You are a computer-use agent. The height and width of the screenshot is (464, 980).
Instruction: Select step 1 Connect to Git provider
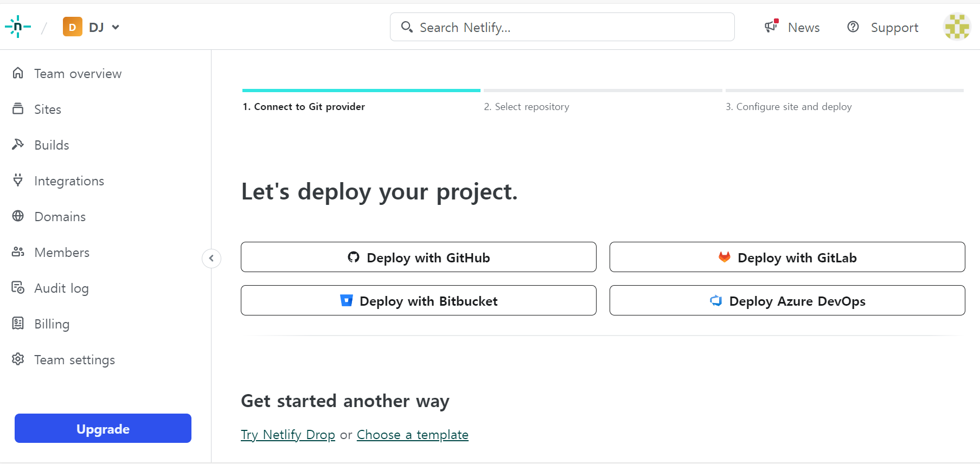pos(304,107)
